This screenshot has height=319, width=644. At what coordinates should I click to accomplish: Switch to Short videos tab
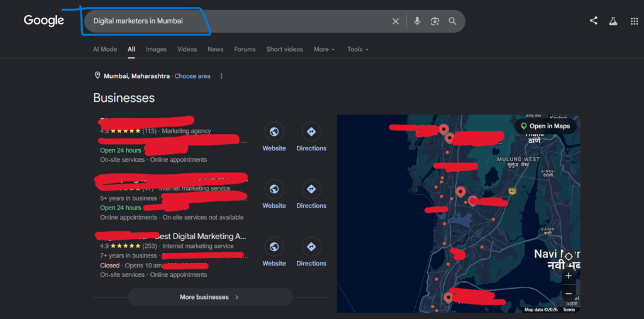285,49
